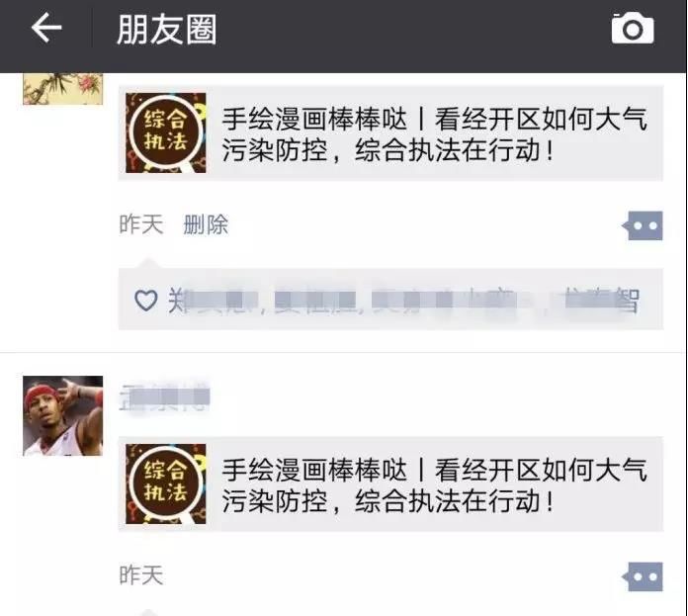688x616 pixels.
Task: Tap 昨天 timestamp on first post
Action: pyautogui.click(x=140, y=224)
